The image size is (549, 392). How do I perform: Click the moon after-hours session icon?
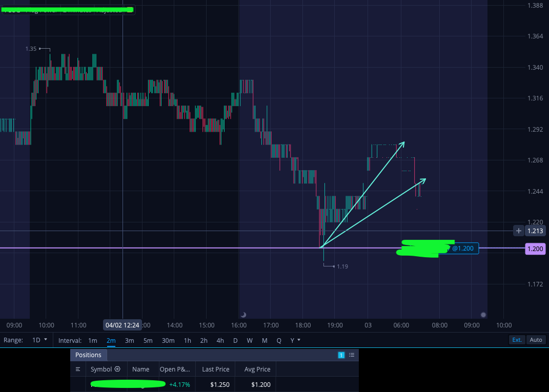pos(243,315)
